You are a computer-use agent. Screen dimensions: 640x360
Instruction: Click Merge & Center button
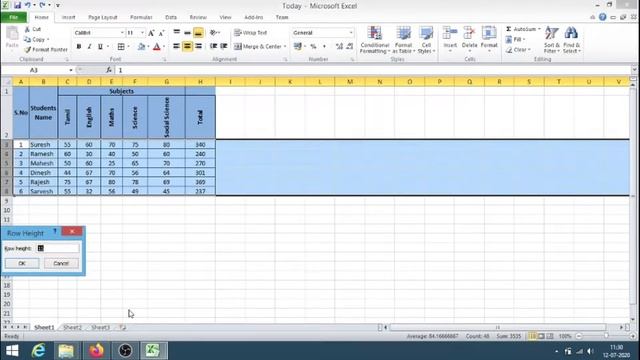(258, 47)
